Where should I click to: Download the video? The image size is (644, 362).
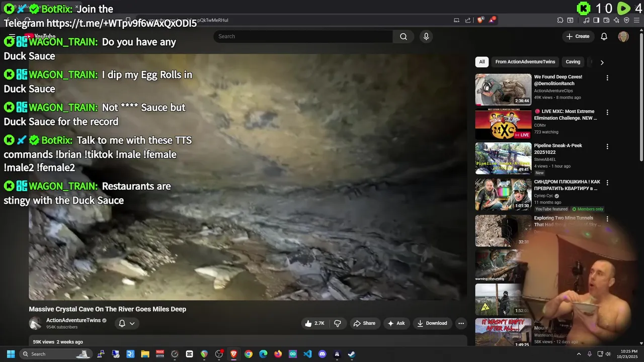pyautogui.click(x=432, y=323)
